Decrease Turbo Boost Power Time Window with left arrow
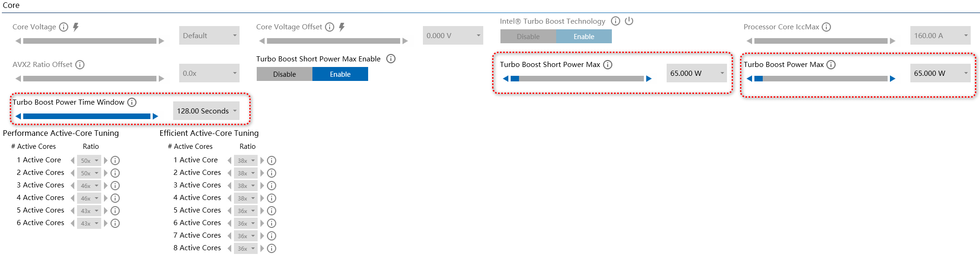The image size is (980, 260). pos(18,116)
